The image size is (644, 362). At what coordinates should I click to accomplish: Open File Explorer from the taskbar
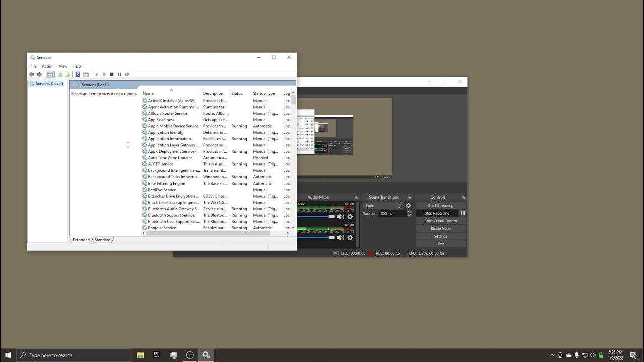pyautogui.click(x=140, y=355)
